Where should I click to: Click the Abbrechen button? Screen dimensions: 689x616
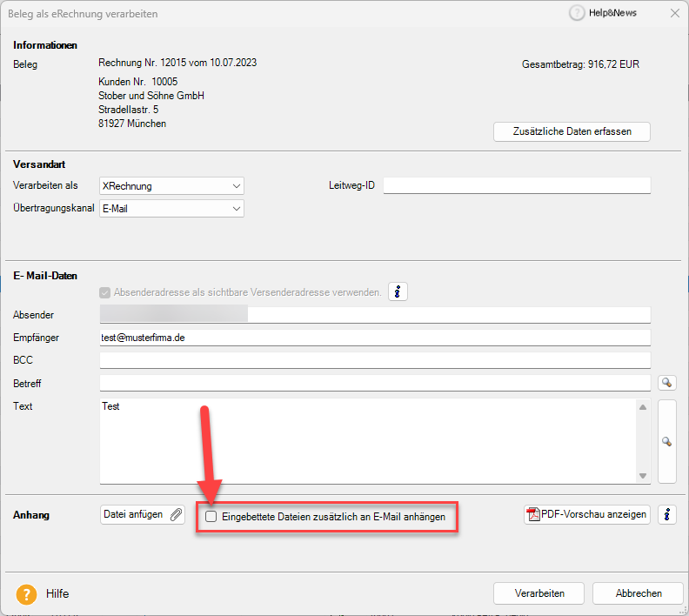639,593
